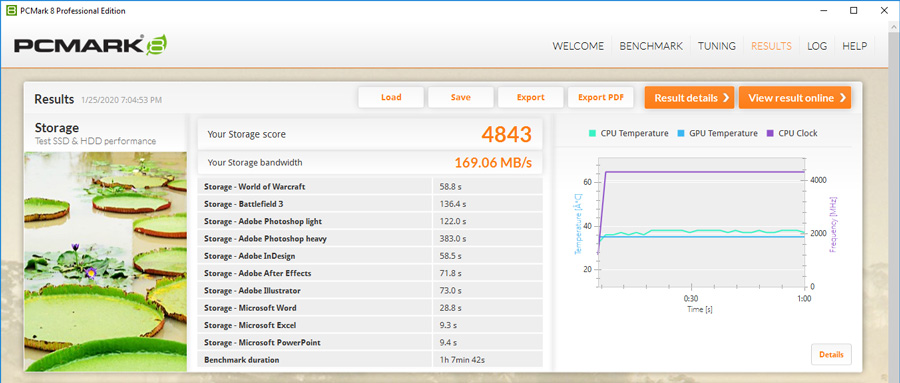Click the 'Your Storage score' label
This screenshot has width=900, height=383.
tap(246, 134)
